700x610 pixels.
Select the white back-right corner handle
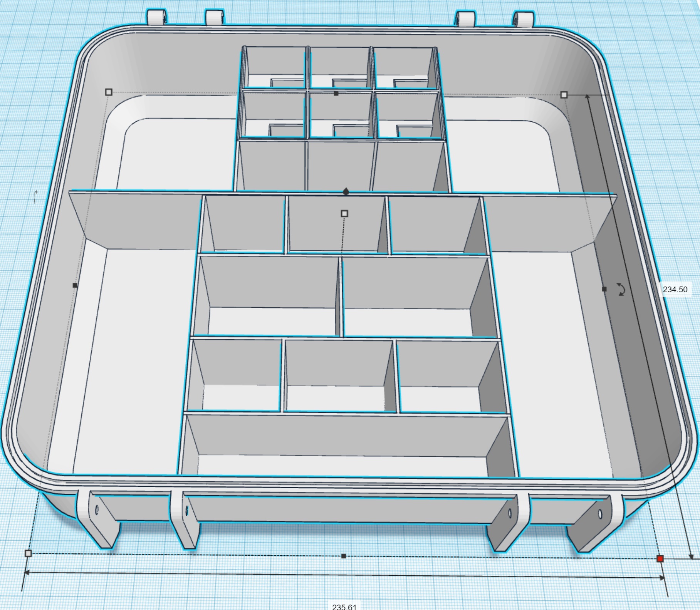coord(564,94)
